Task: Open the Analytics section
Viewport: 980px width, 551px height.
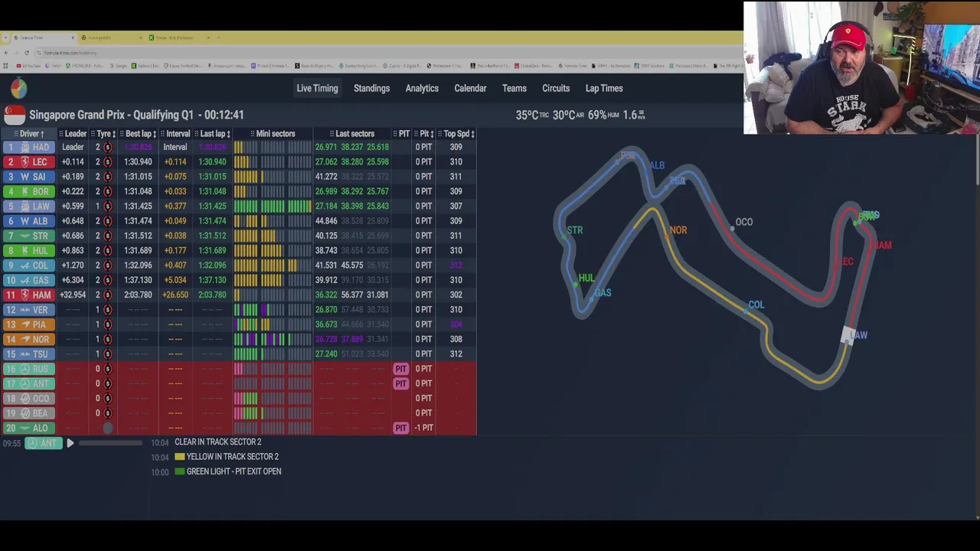Action: (422, 88)
